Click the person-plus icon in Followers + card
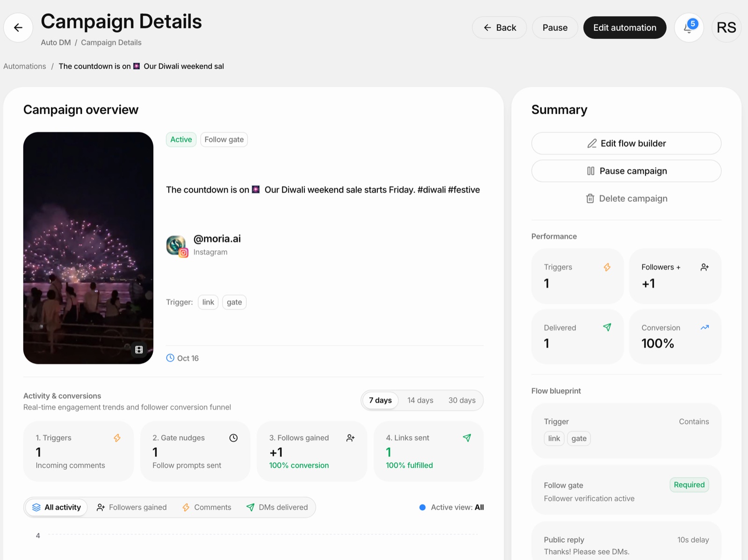This screenshot has height=560, width=748. pos(705,267)
